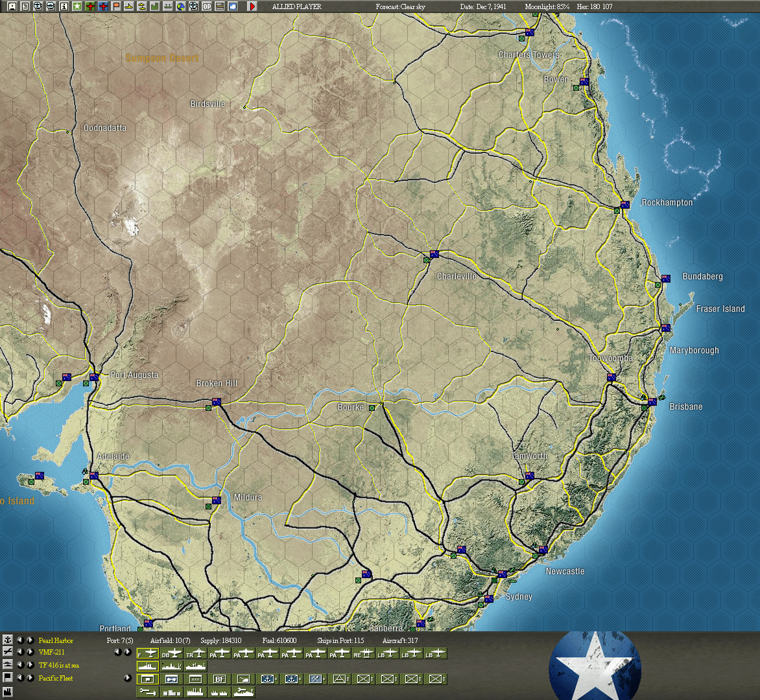Click the shipyard with wrench icon
Viewport: 760px width, 700px height.
(x=244, y=692)
